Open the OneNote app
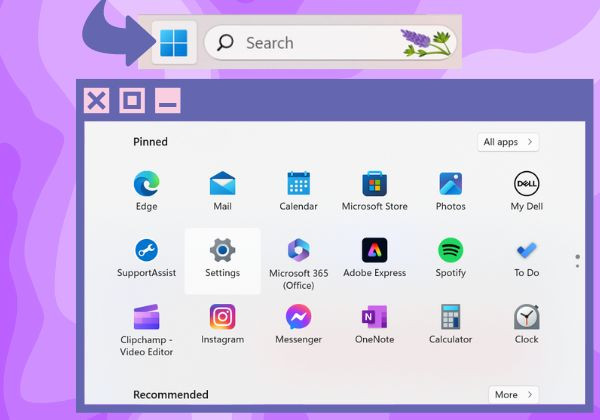 point(374,324)
